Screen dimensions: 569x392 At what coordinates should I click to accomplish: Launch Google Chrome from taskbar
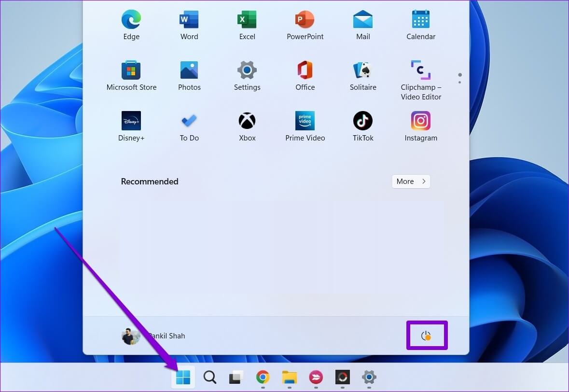tap(263, 377)
